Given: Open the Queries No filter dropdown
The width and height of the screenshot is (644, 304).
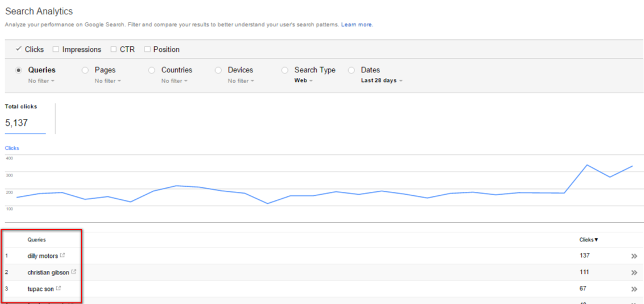Looking at the screenshot, I should point(42,81).
